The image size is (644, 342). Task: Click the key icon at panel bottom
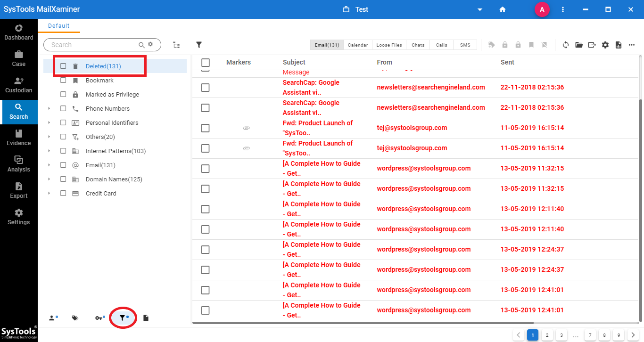pos(99,318)
